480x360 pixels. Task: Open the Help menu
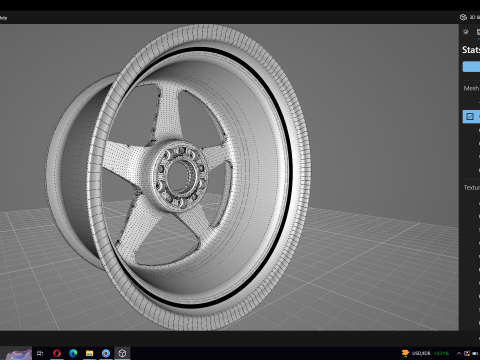3,18
